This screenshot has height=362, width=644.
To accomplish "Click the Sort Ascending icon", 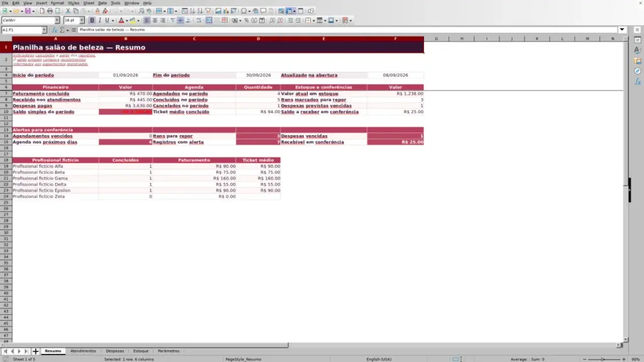I will coord(192,11).
